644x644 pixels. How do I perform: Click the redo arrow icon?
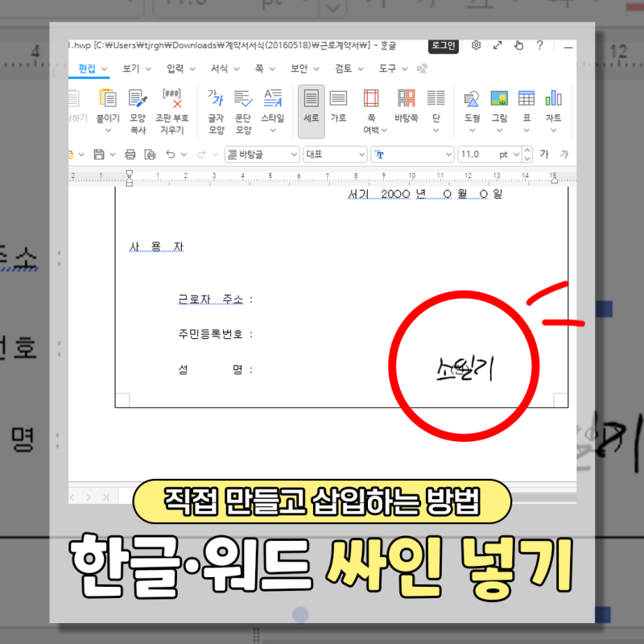(201, 155)
